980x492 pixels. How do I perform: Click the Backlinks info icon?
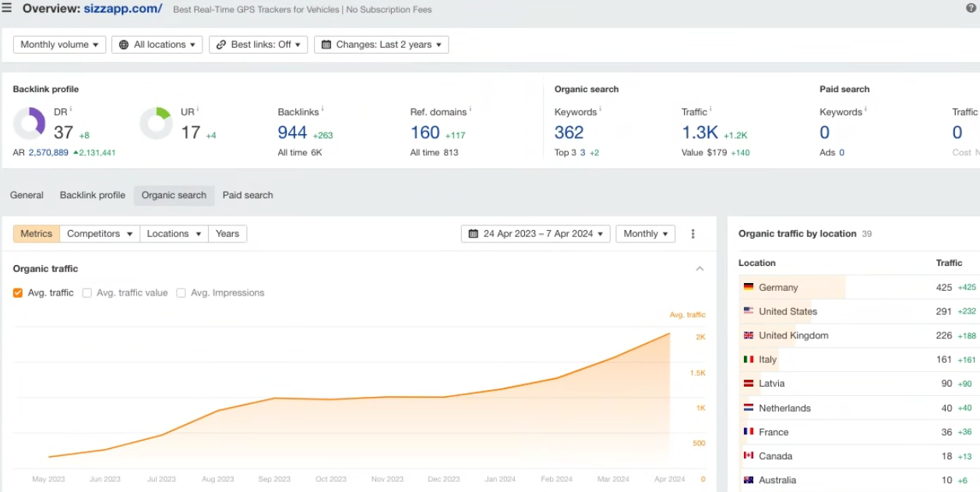tap(323, 109)
